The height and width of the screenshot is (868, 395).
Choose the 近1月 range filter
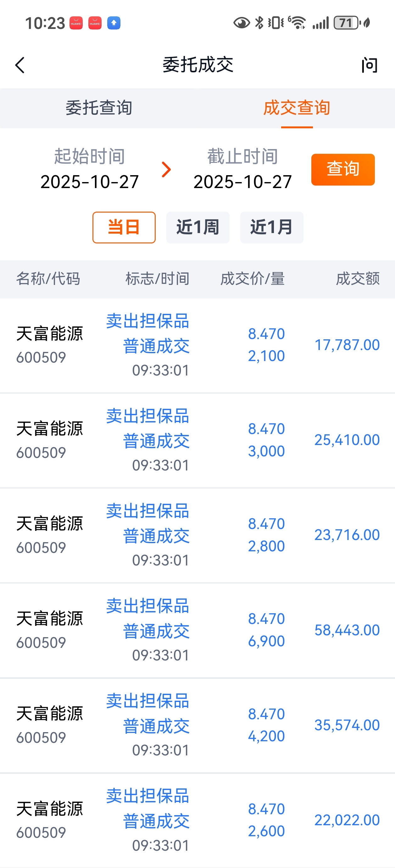point(272,227)
